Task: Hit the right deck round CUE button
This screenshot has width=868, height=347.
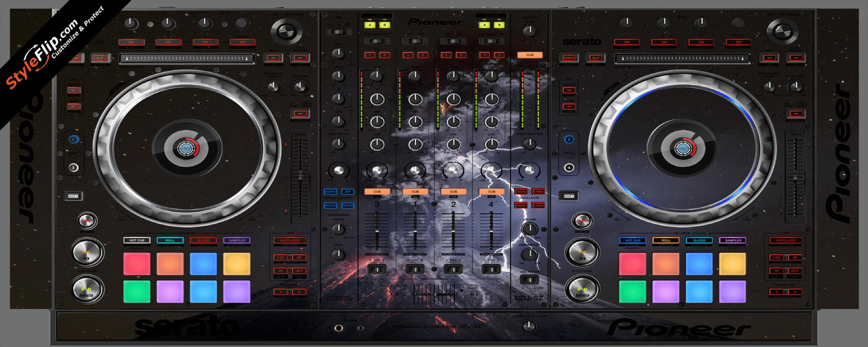Action: 582,252
